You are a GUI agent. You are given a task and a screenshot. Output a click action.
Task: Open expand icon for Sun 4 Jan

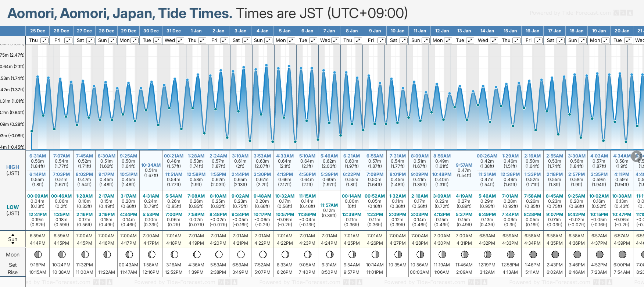click(268, 40)
